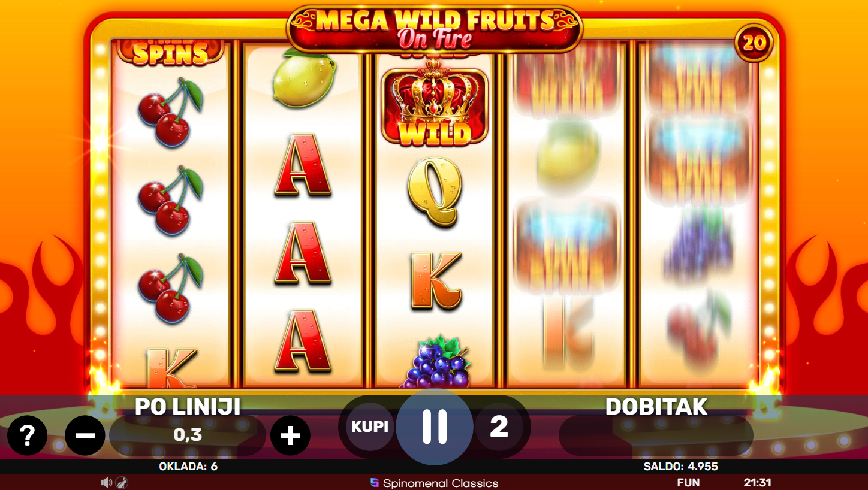
Task: Click the Dobitak win display field
Action: pos(656,435)
